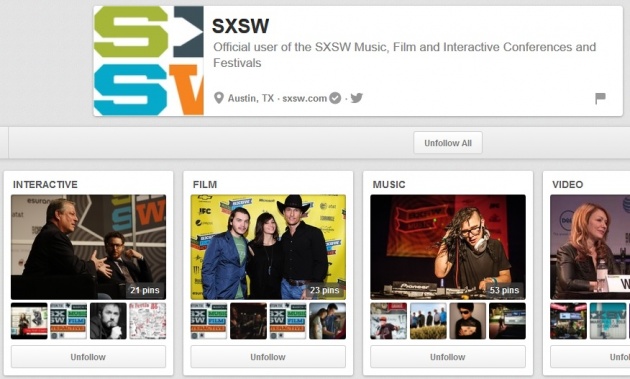Open the VIDEO board title
The image size is (630, 379).
[568, 184]
